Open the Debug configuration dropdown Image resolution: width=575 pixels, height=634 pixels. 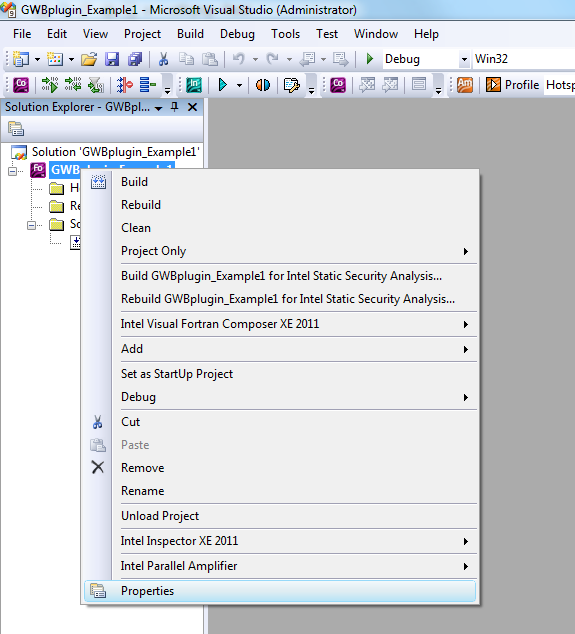pos(464,59)
